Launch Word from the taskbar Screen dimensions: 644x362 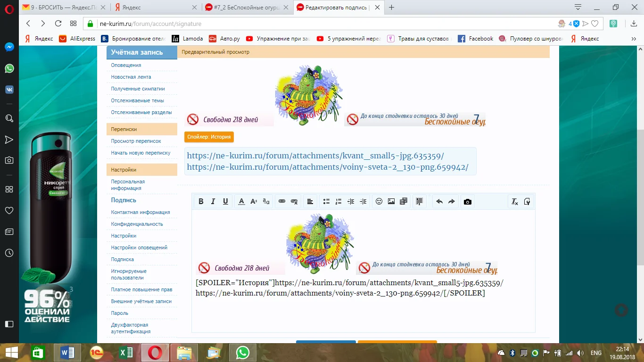click(68, 353)
